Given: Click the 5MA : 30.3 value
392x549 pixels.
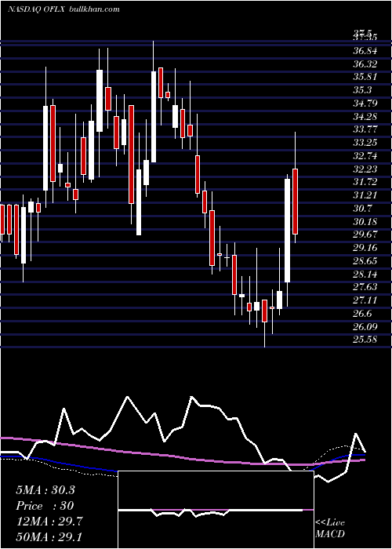Looking at the screenshot, I should click(45, 490).
